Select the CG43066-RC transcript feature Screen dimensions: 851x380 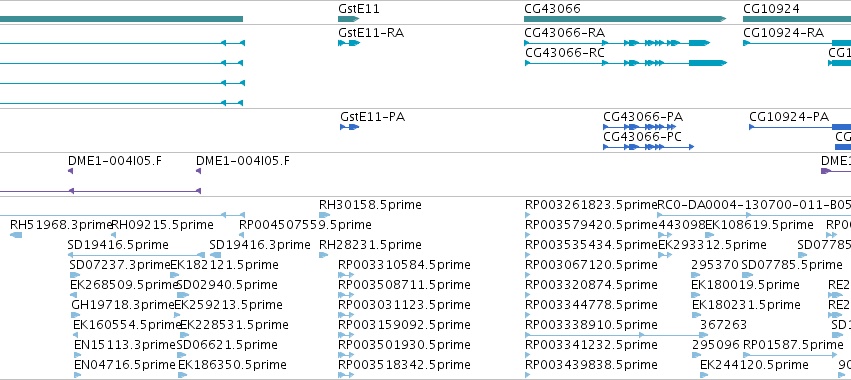[x=625, y=63]
